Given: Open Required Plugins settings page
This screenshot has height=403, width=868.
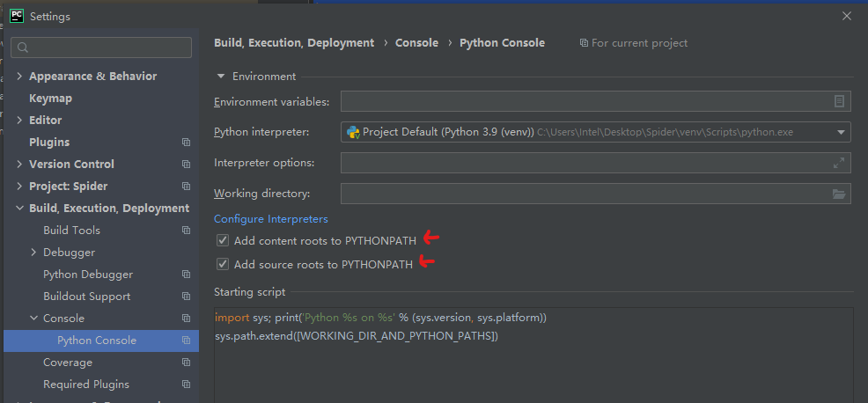Looking at the screenshot, I should tap(86, 385).
